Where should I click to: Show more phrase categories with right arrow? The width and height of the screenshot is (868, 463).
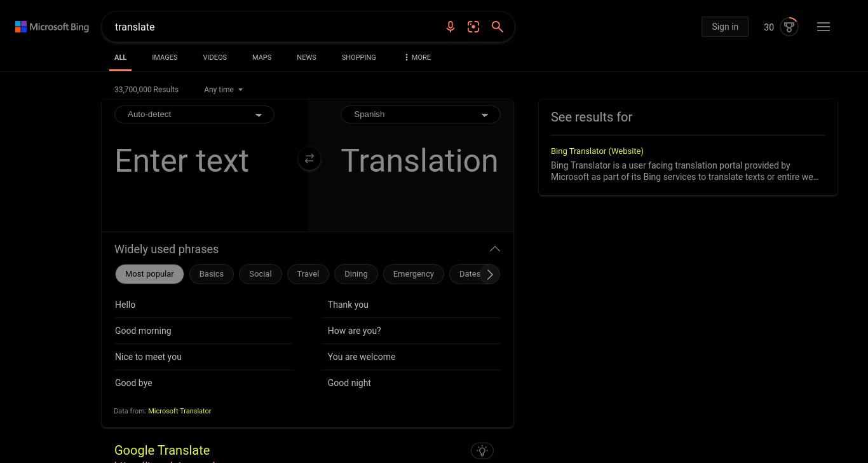pyautogui.click(x=489, y=274)
